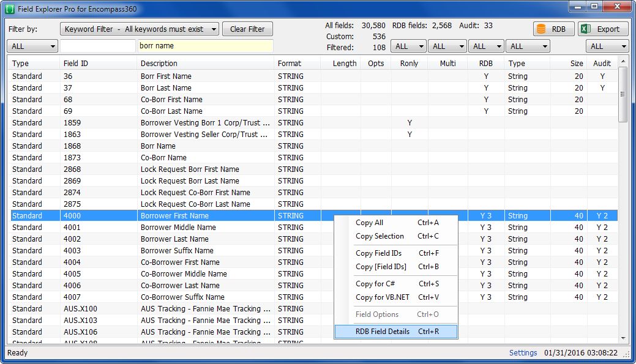Image resolution: width=636 pixels, height=364 pixels.
Task: Open the Keyword Filter mode dropdown
Action: (x=140, y=29)
